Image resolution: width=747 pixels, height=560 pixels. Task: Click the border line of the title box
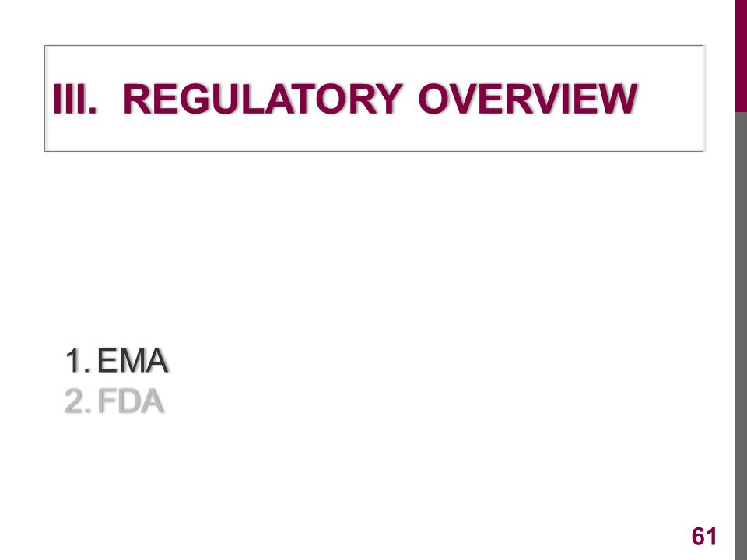(374, 46)
